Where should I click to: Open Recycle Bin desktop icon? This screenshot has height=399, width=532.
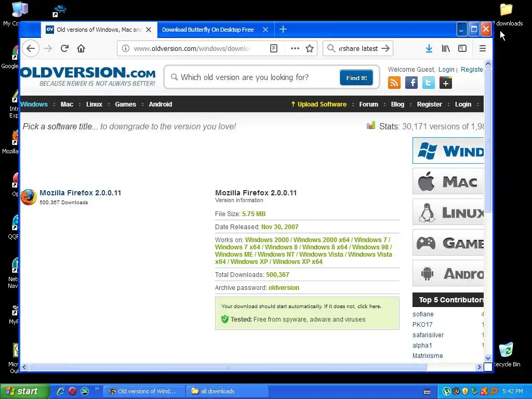tap(507, 355)
